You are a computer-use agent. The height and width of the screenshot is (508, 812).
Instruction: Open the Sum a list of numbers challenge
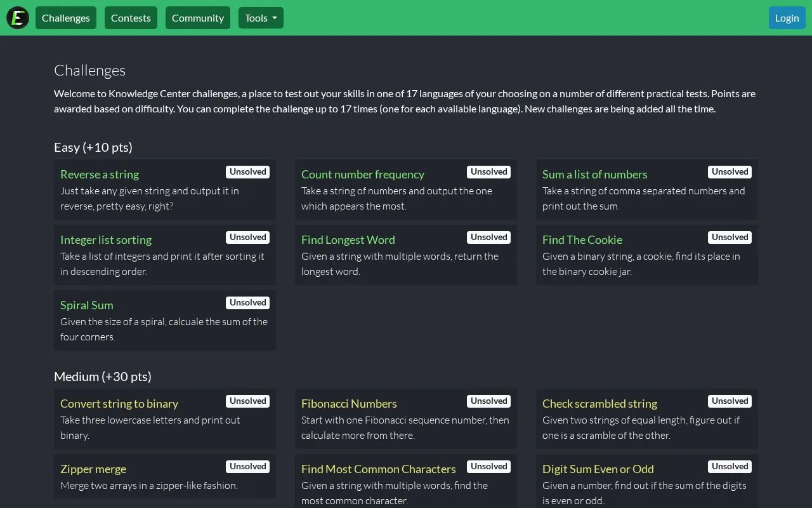click(595, 174)
